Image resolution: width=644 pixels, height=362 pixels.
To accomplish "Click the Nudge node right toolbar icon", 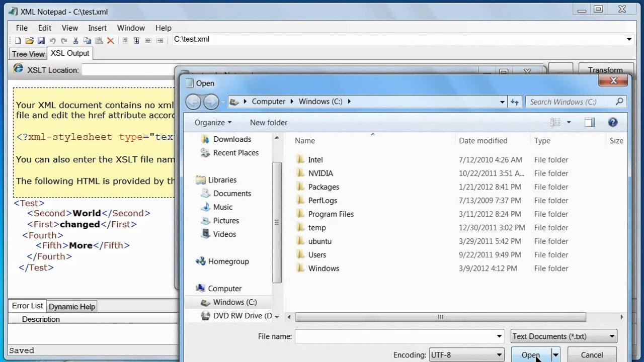I will tap(159, 41).
